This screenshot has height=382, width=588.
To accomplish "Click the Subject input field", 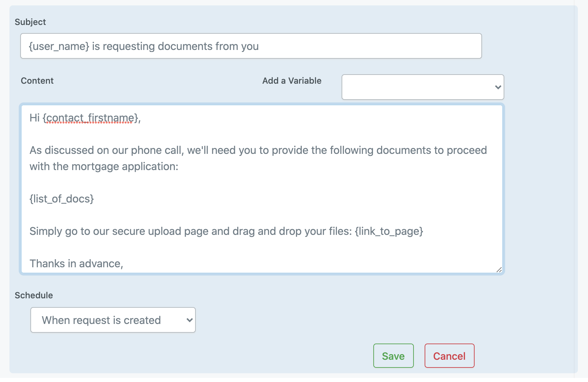I will click(251, 46).
